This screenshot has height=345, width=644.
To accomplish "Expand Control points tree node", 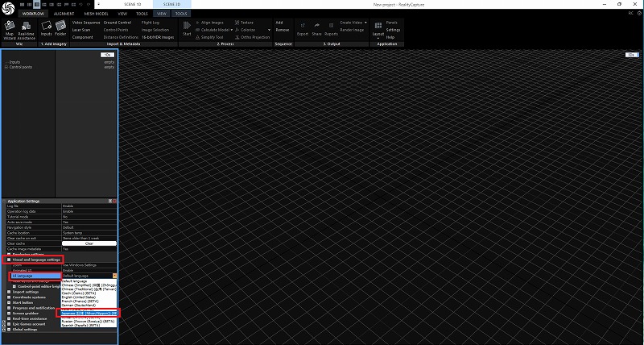I will coord(6,67).
